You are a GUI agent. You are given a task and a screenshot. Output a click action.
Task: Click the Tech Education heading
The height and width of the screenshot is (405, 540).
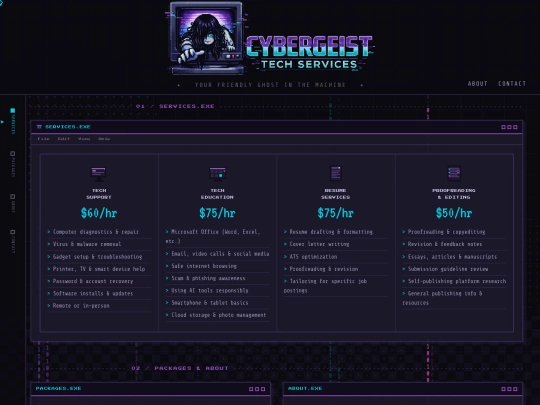click(x=217, y=194)
